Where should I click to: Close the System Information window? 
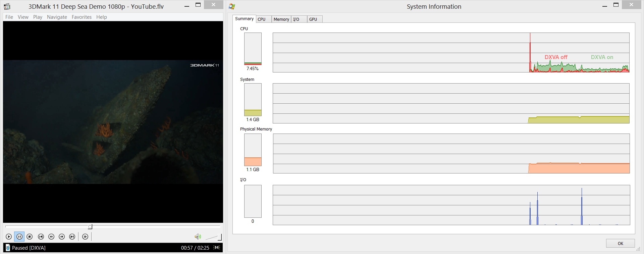coord(632,5)
